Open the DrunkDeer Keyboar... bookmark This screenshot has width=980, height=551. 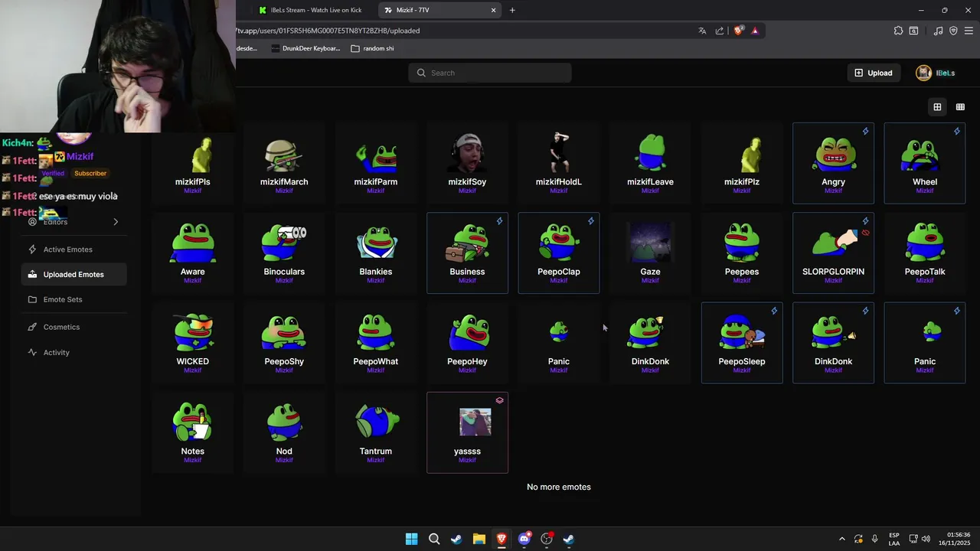coord(304,48)
